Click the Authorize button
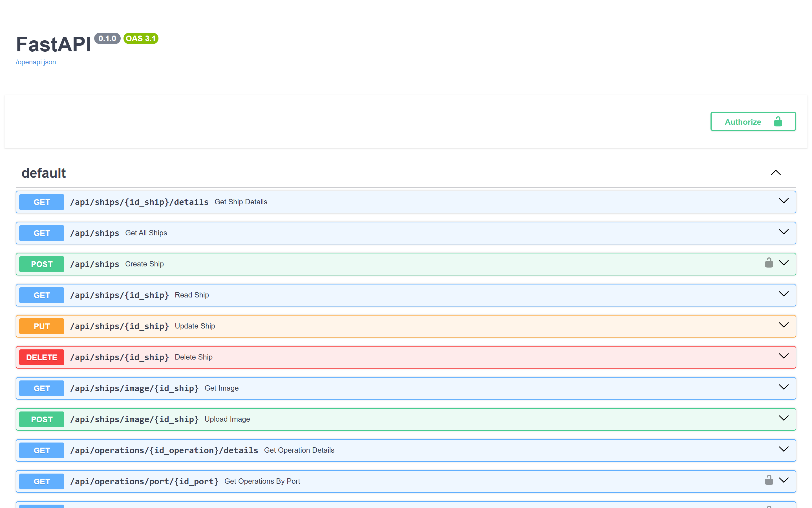812x508 pixels. [753, 122]
